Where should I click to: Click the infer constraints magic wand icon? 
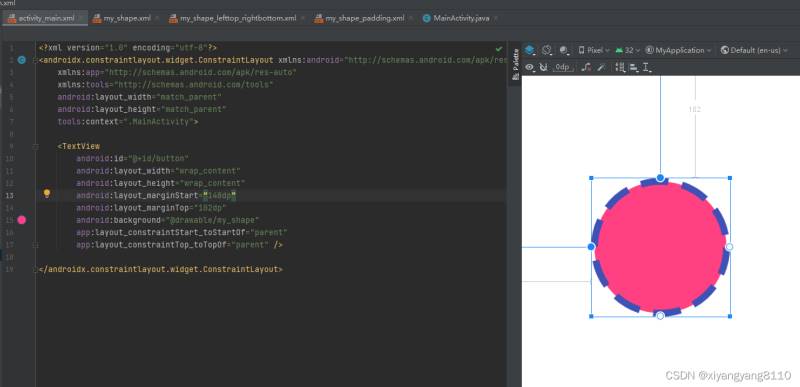(601, 67)
